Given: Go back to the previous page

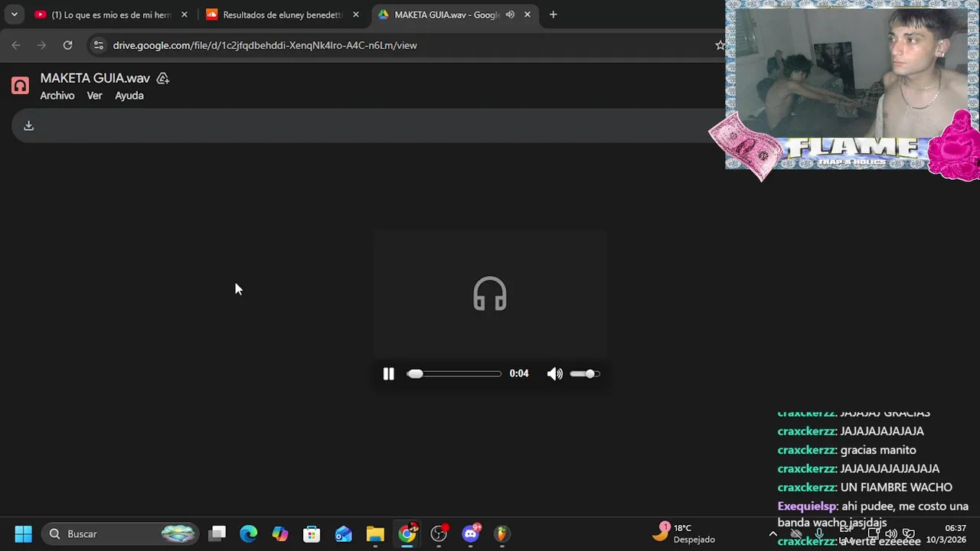Looking at the screenshot, I should [16, 45].
